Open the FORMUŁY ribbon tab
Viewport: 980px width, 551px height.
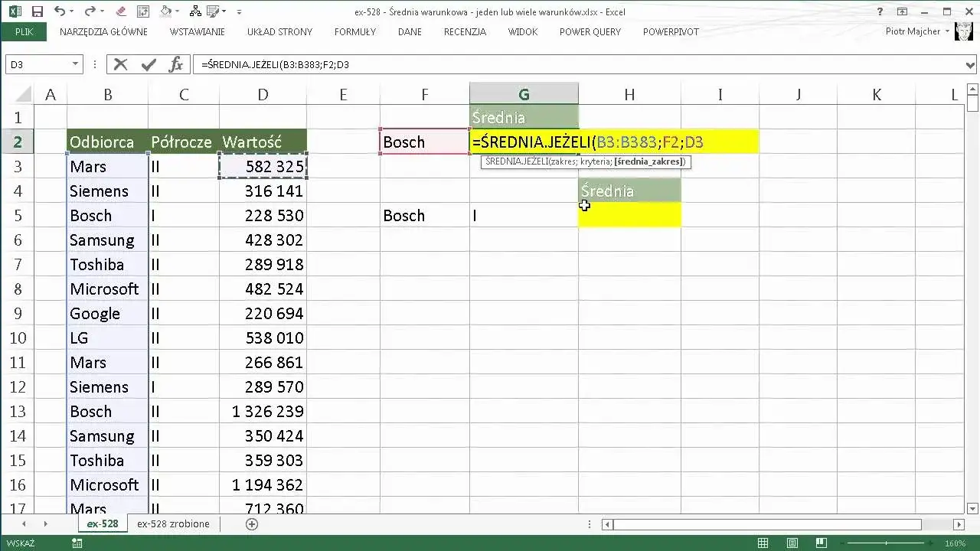tap(354, 31)
